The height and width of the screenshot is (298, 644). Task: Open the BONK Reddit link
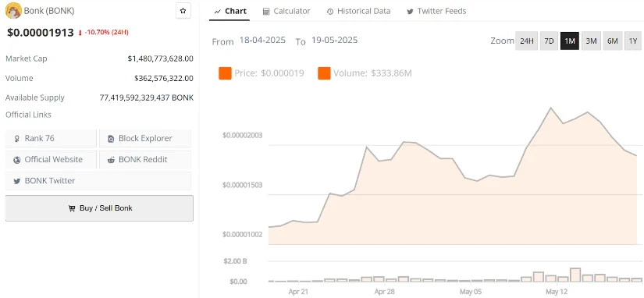145,159
